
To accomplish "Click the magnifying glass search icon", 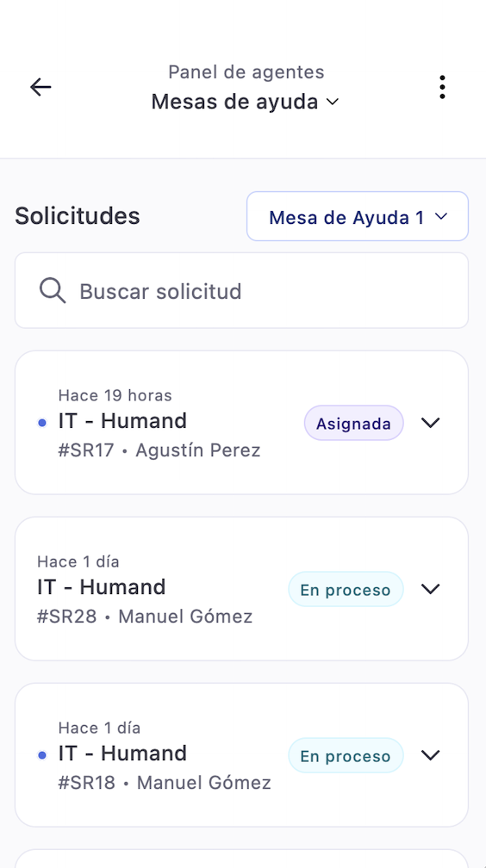I will click(53, 291).
